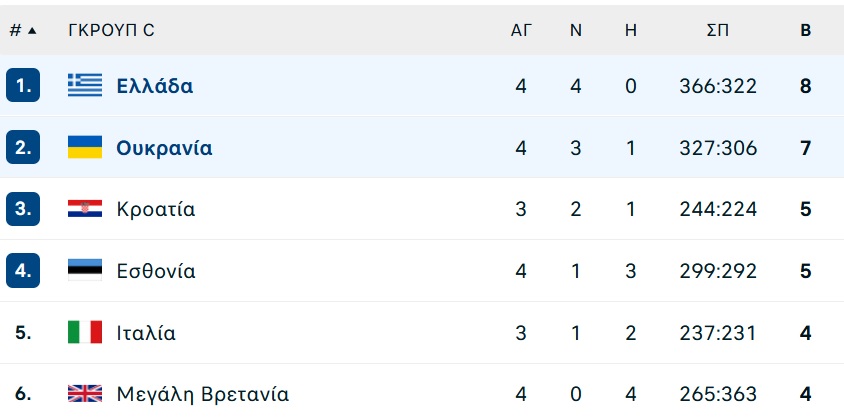Click the Ν wins column header

tap(576, 31)
